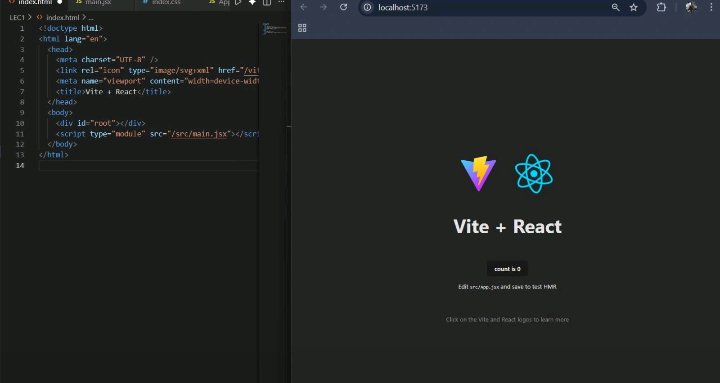
Task: Click the <title>Vite + React</title> line
Action: [x=113, y=91]
